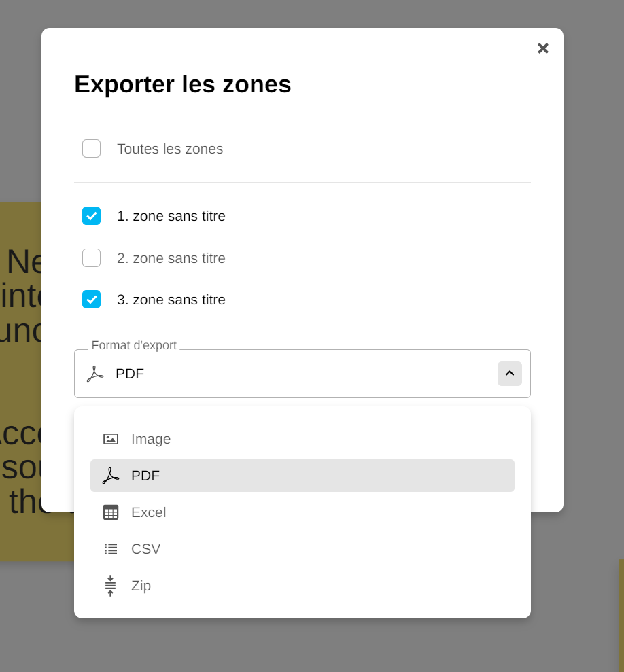Uncheck the 3. zone sans titre checkbox
Screen dimensions: 624x672
(92, 300)
